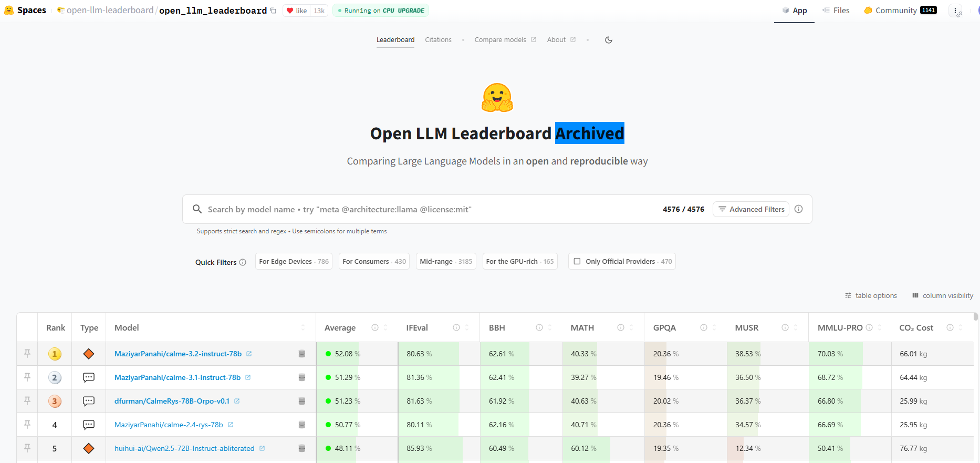
Task: Click the 13k likes counter
Action: (319, 11)
